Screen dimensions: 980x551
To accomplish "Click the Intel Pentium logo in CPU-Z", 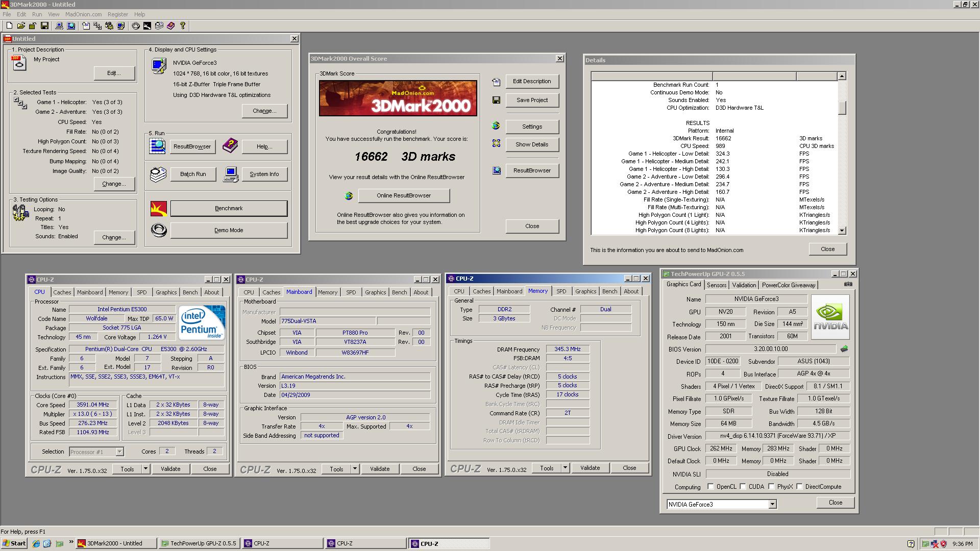I will pyautogui.click(x=202, y=322).
